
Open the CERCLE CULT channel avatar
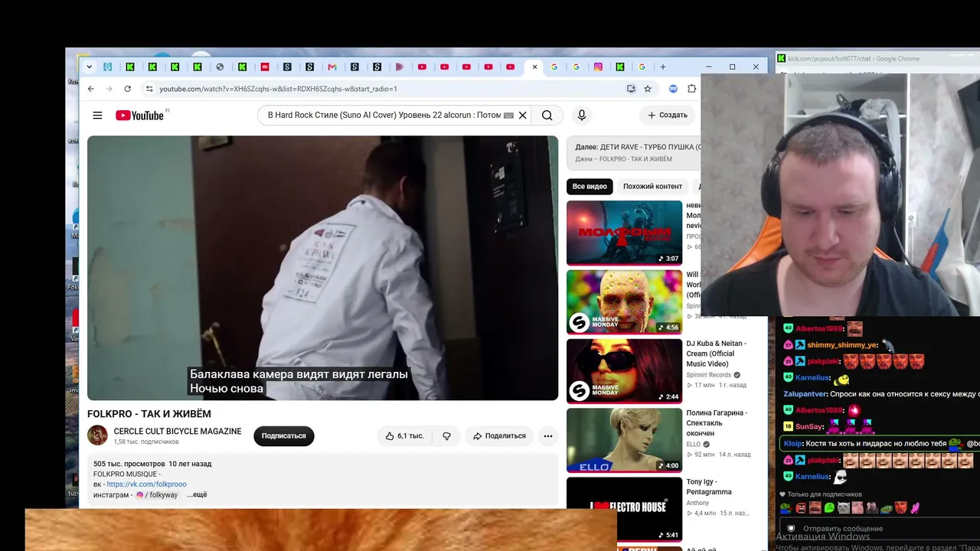(x=97, y=435)
